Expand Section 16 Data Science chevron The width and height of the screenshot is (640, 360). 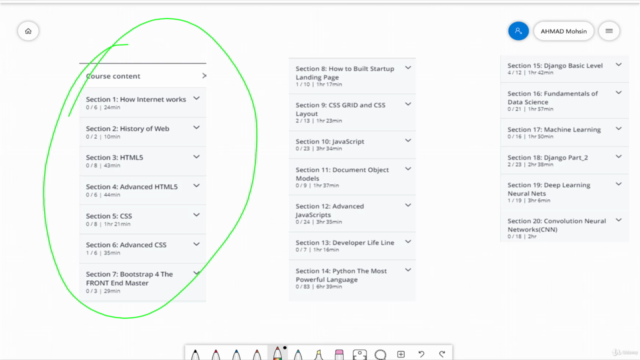[x=619, y=93]
